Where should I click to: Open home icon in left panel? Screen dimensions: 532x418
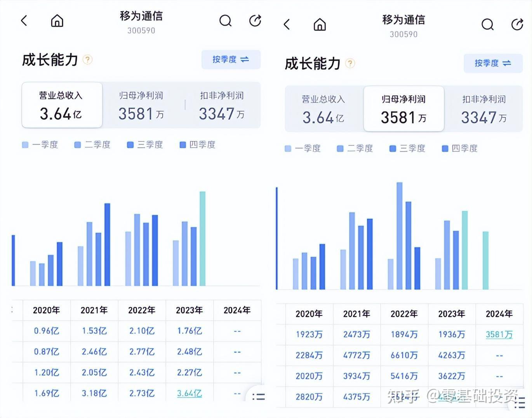pos(57,21)
